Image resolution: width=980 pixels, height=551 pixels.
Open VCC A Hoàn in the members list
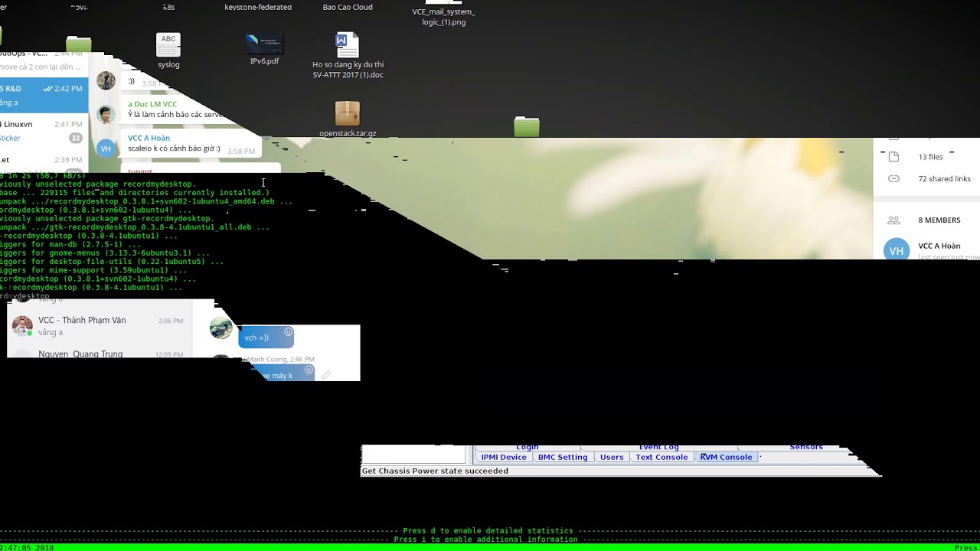click(930, 249)
